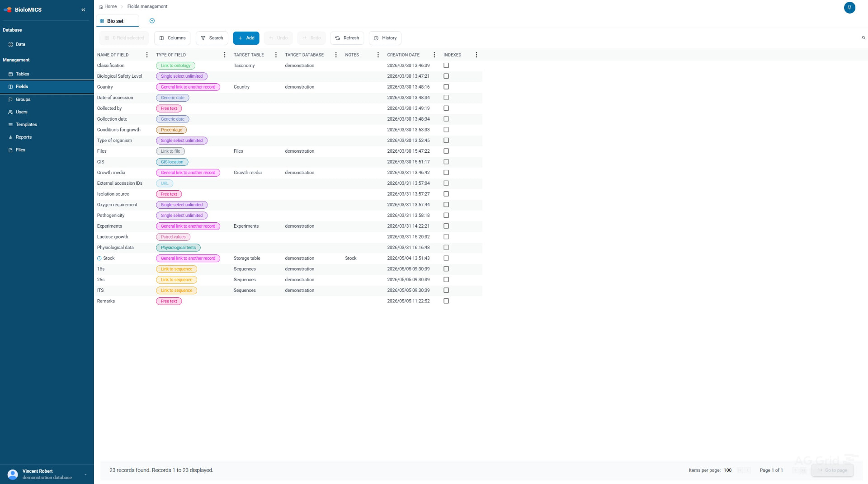The height and width of the screenshot is (484, 868).
Task: Open Reports in the sidebar
Action: [24, 137]
